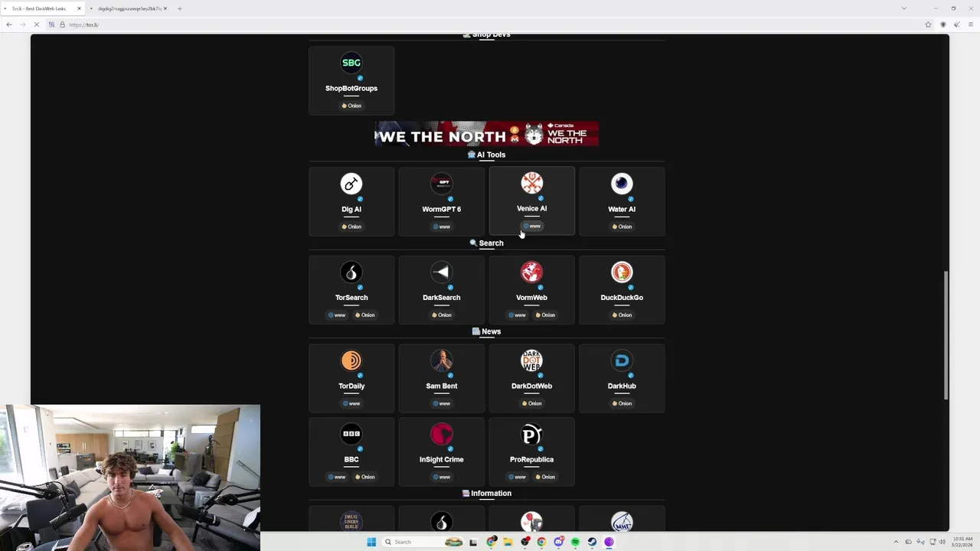This screenshot has height=551, width=980.
Task: Click the www link under Venice AI
Action: (532, 226)
